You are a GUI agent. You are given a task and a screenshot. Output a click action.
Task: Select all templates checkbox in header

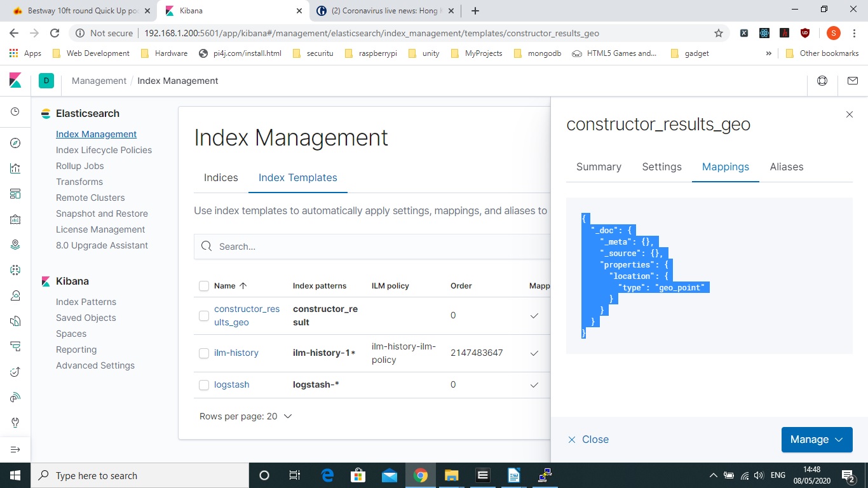tap(204, 286)
